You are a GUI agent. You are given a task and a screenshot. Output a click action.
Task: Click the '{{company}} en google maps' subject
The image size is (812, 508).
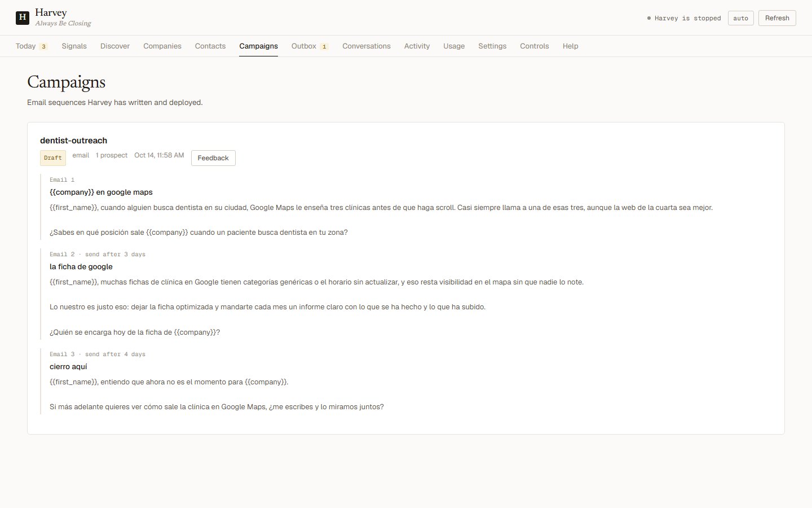(x=101, y=192)
